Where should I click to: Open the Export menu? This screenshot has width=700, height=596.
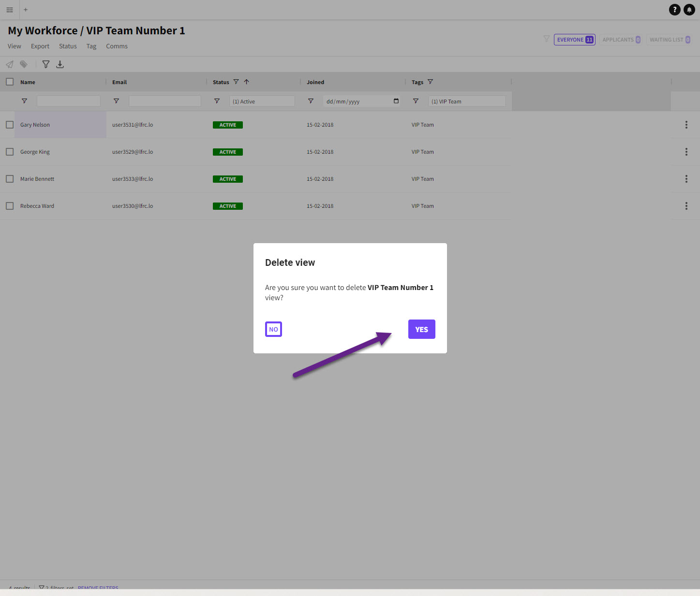click(40, 46)
